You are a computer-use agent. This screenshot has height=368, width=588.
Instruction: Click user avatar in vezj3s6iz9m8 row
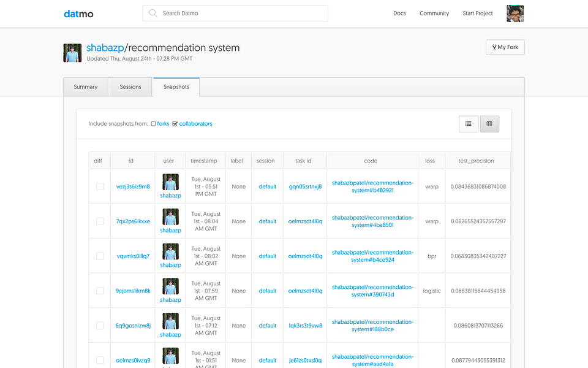170,182
